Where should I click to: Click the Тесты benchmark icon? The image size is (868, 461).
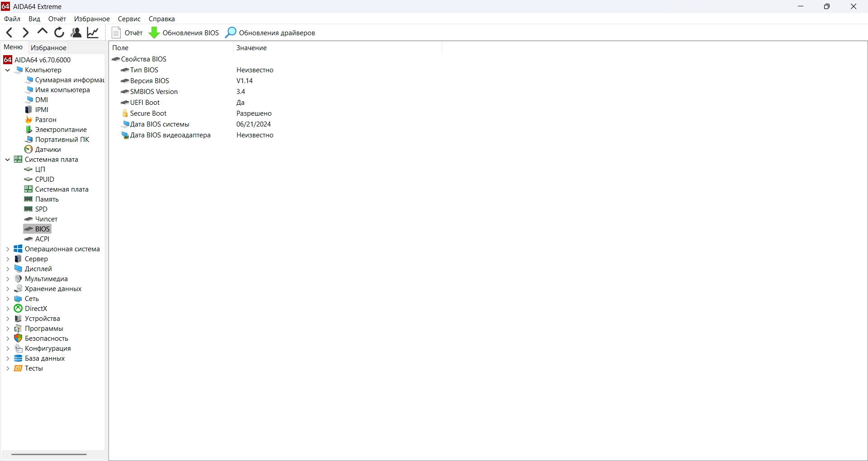click(x=18, y=368)
